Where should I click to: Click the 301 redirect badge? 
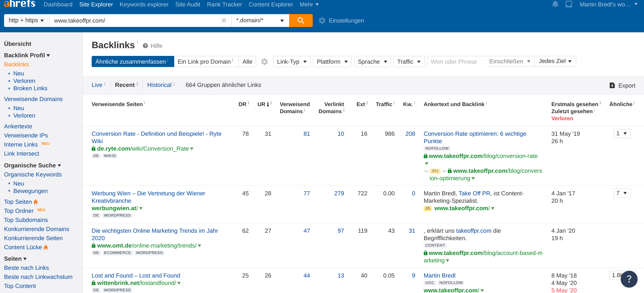tap(435, 171)
